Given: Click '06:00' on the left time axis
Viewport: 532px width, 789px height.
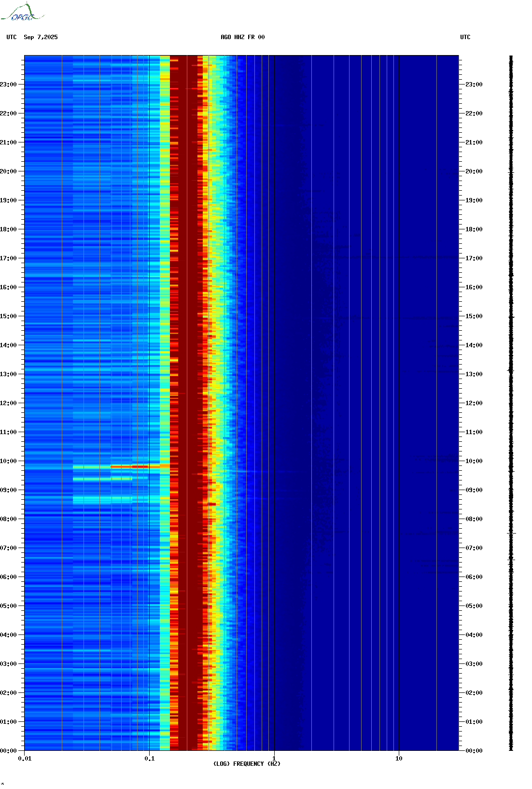Looking at the screenshot, I should click(8, 577).
